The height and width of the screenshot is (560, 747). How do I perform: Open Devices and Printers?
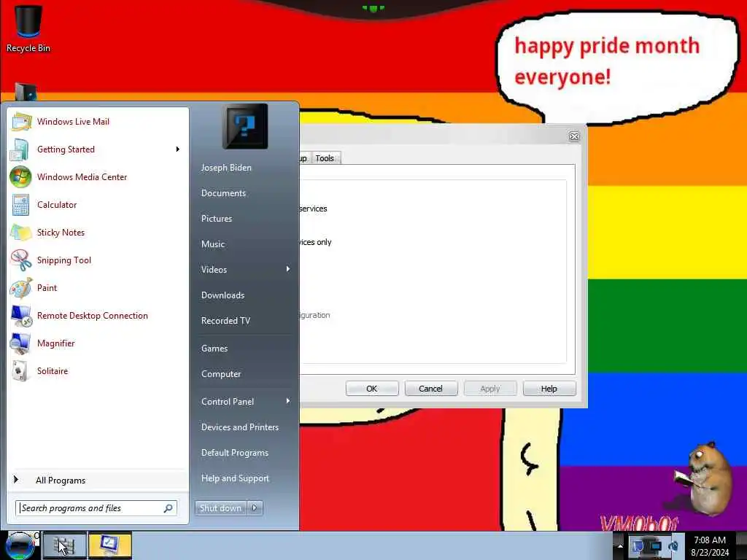240,427
